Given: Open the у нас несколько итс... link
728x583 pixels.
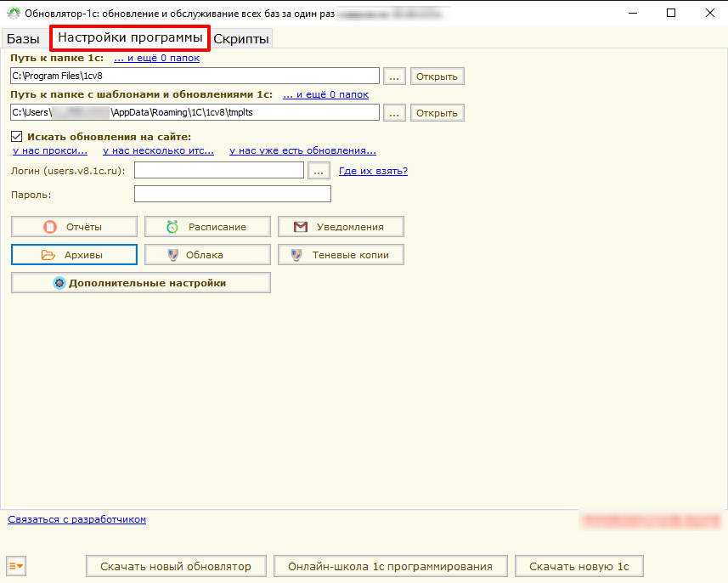Looking at the screenshot, I should (158, 150).
